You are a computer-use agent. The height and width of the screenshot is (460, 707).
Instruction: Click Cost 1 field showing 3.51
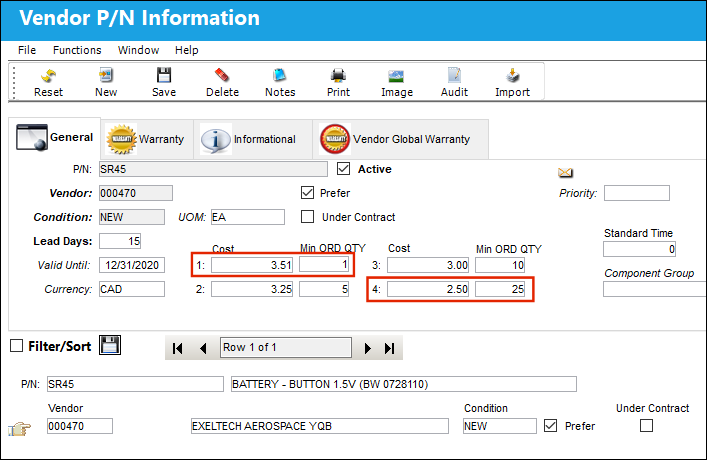pos(252,265)
